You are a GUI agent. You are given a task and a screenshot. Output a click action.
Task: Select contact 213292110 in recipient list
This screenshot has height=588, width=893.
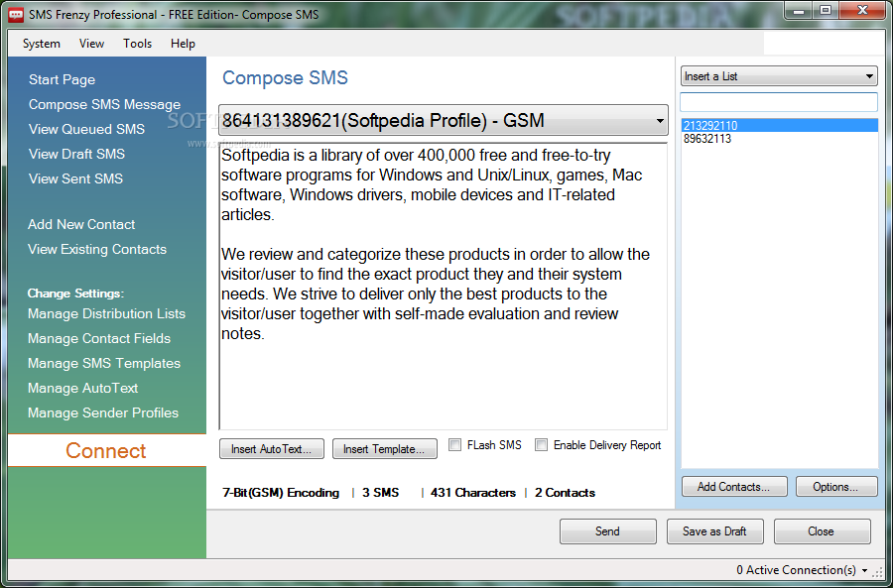click(x=780, y=125)
